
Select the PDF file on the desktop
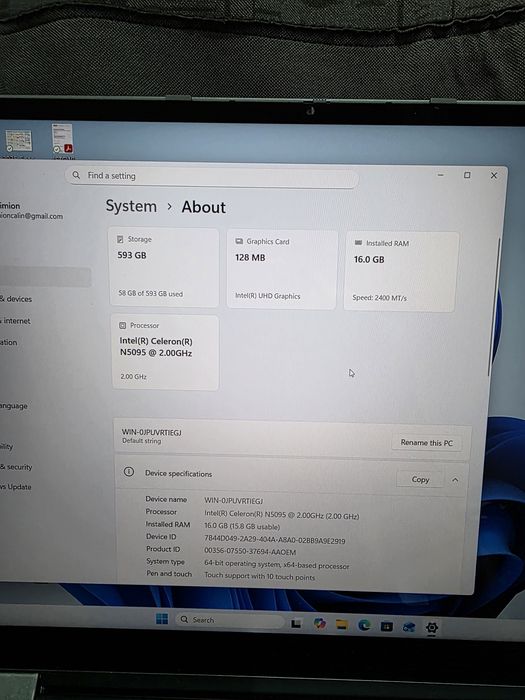tap(63, 140)
